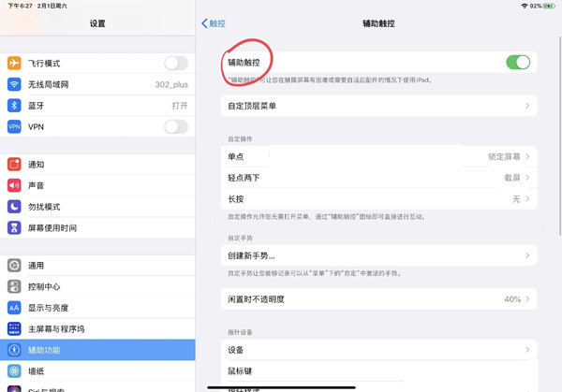Screen dimensions: 562x392
Task: Open 蓝牙 settings in sidebar
Action: [97, 106]
